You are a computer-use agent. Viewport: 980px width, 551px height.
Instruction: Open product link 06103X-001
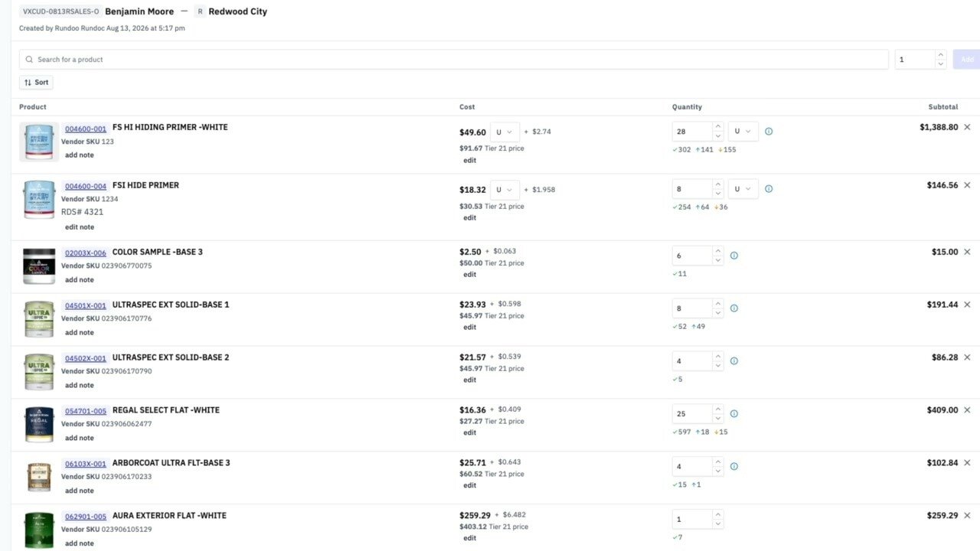pyautogui.click(x=86, y=465)
